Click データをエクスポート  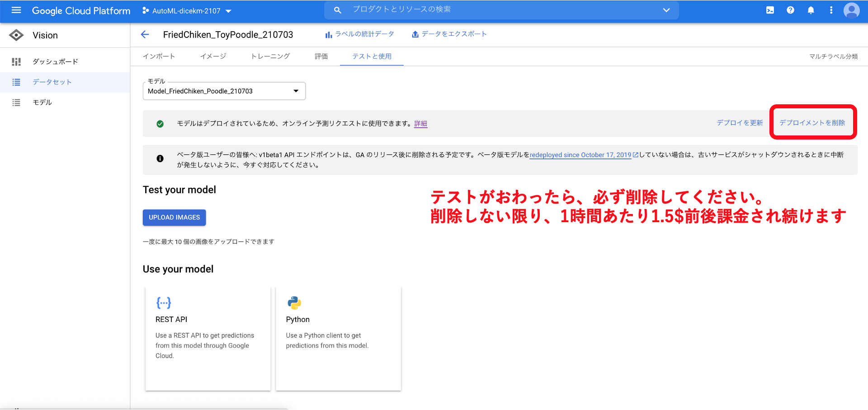449,34
